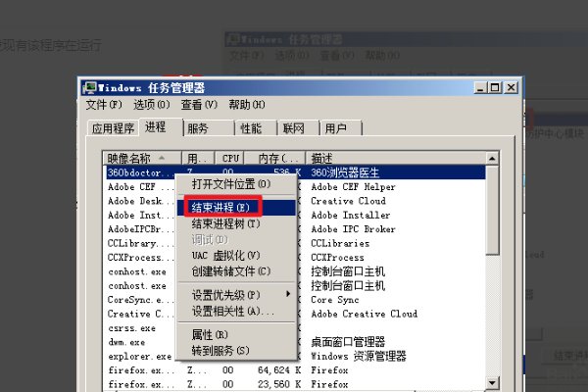Minimize the Task Manager window
588x392 pixels.
[x=480, y=88]
